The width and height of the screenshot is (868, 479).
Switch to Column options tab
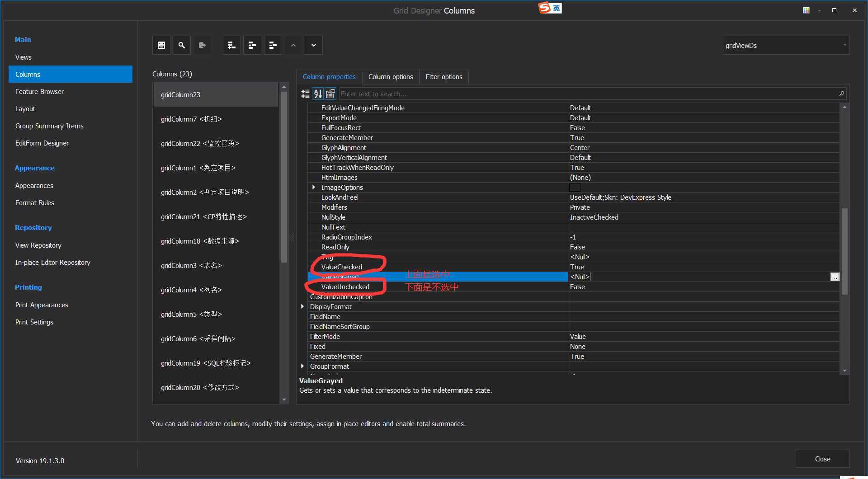[391, 77]
